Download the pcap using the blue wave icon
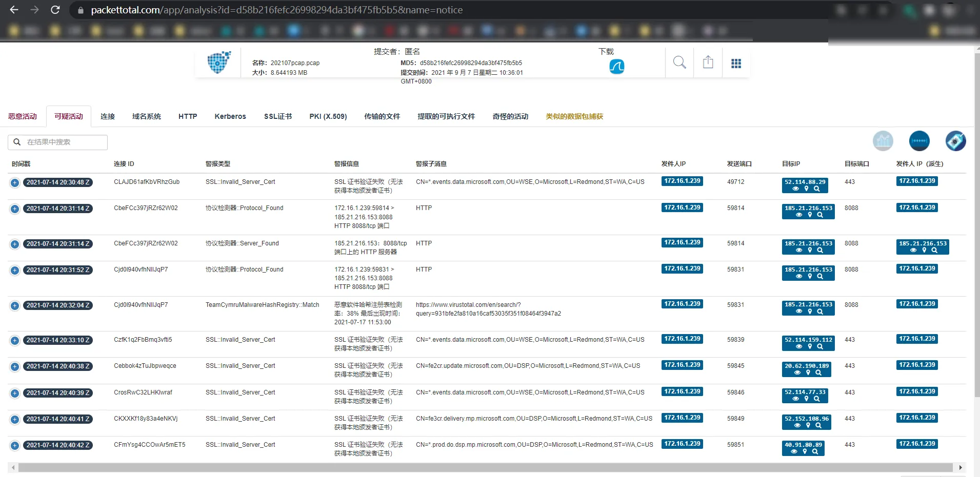Viewport: 980px width, 477px height. pos(616,67)
